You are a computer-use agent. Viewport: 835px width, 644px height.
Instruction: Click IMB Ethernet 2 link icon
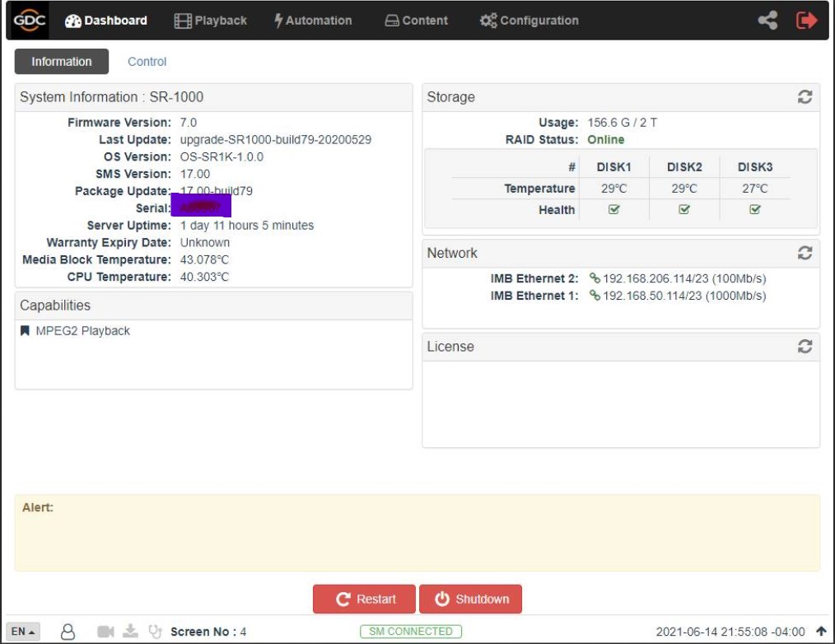pos(595,278)
